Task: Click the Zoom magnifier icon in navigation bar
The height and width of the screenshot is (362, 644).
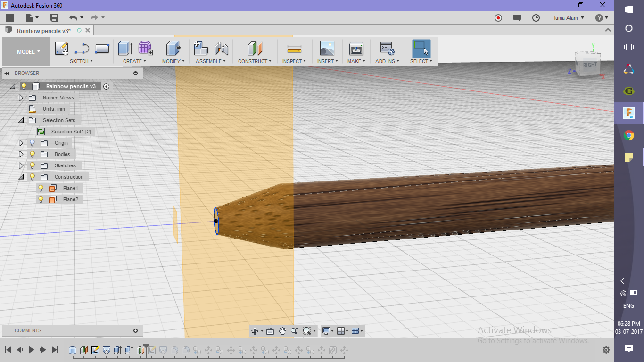Action: (x=295, y=331)
